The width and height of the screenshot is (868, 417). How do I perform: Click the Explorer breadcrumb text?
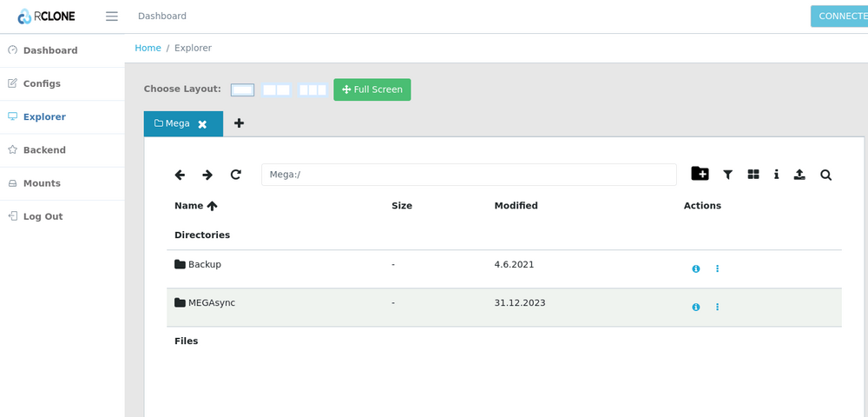(194, 48)
